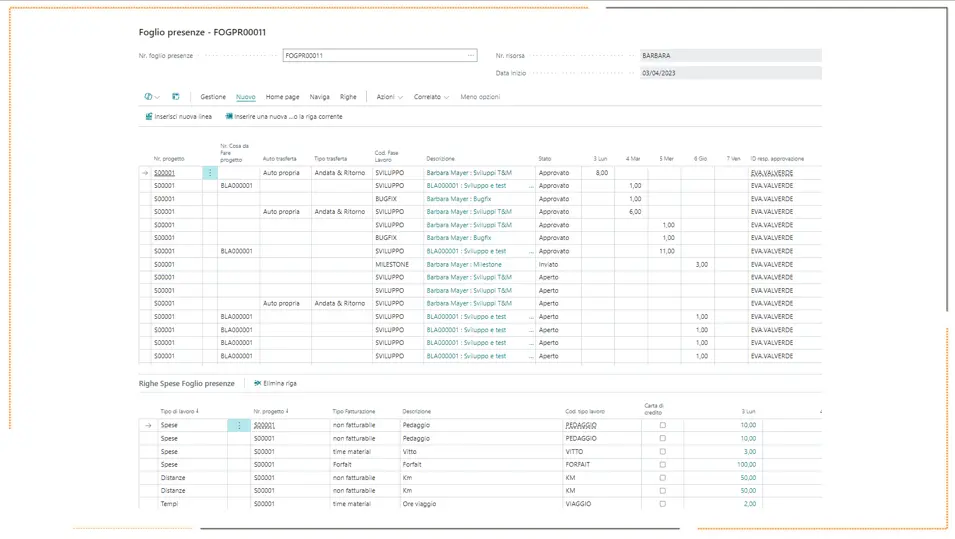
Task: Click the insert line before current row icon
Action: [x=229, y=116]
